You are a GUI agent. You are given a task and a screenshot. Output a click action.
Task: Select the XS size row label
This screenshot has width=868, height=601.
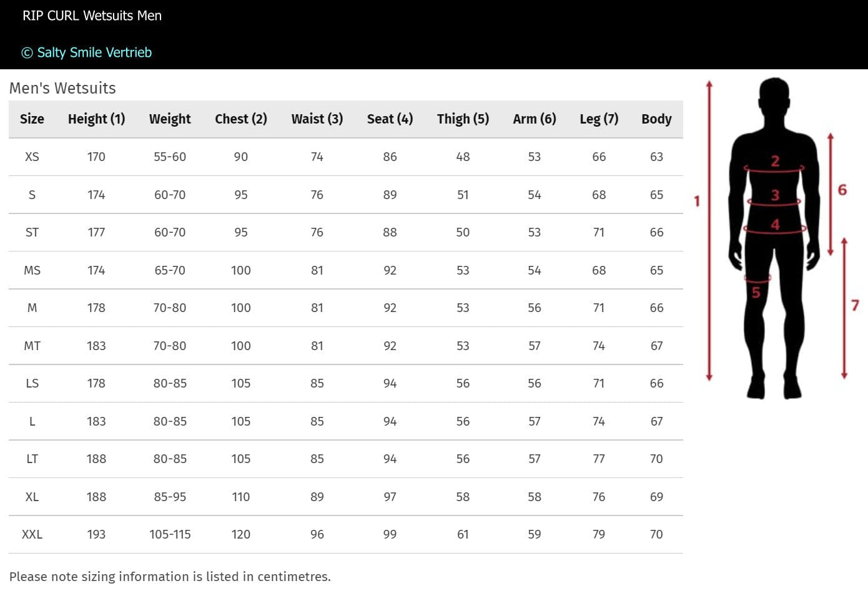click(x=32, y=157)
